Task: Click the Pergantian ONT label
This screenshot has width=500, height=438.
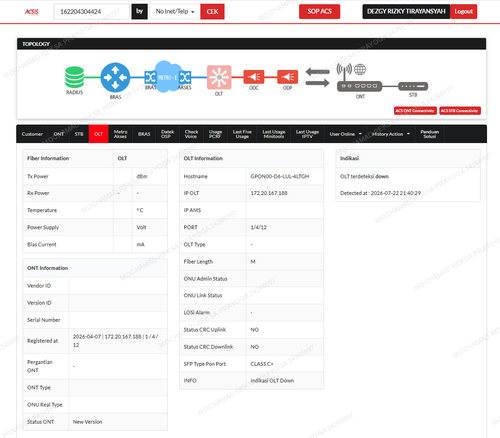Action: click(40, 366)
